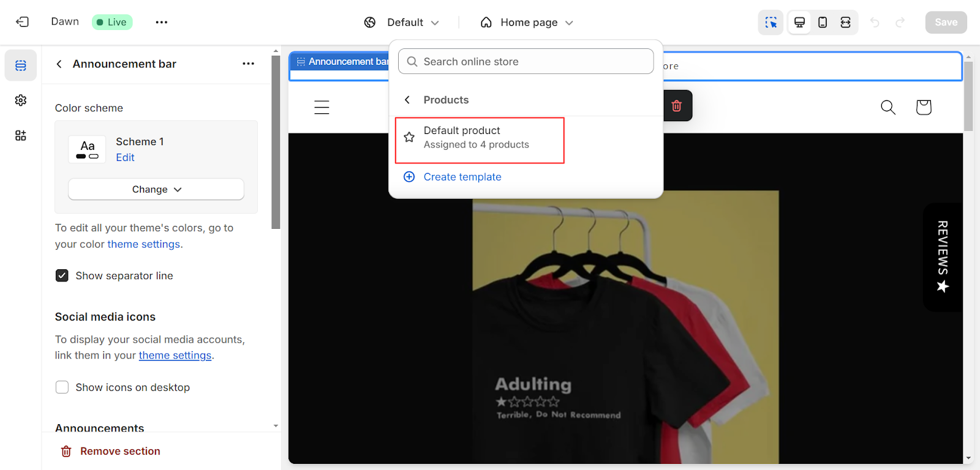Viewport: 980px width, 470px height.
Task: Go back from the Products list
Action: pos(407,100)
